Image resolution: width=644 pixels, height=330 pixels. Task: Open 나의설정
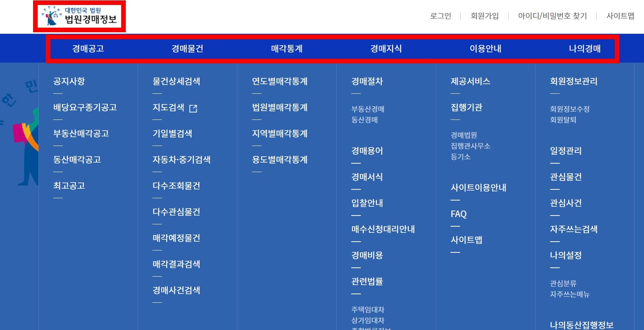[x=566, y=255]
